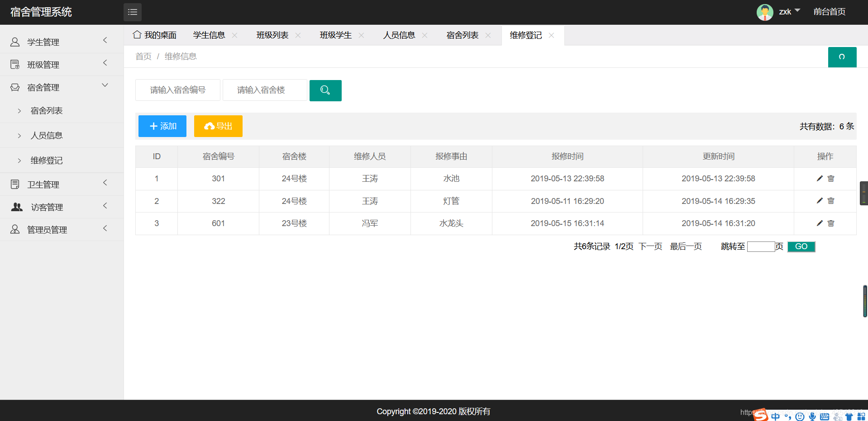Focus the 请输入宿舍编号 input field

click(x=178, y=90)
